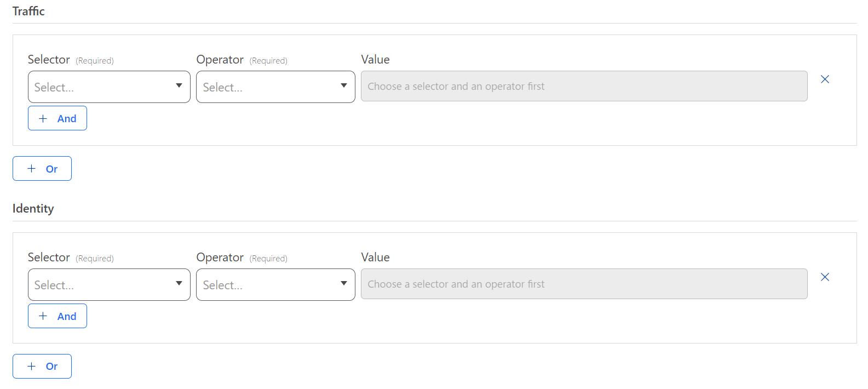Open the Identity Selector dropdown
This screenshot has width=868, height=389.
[101, 284]
